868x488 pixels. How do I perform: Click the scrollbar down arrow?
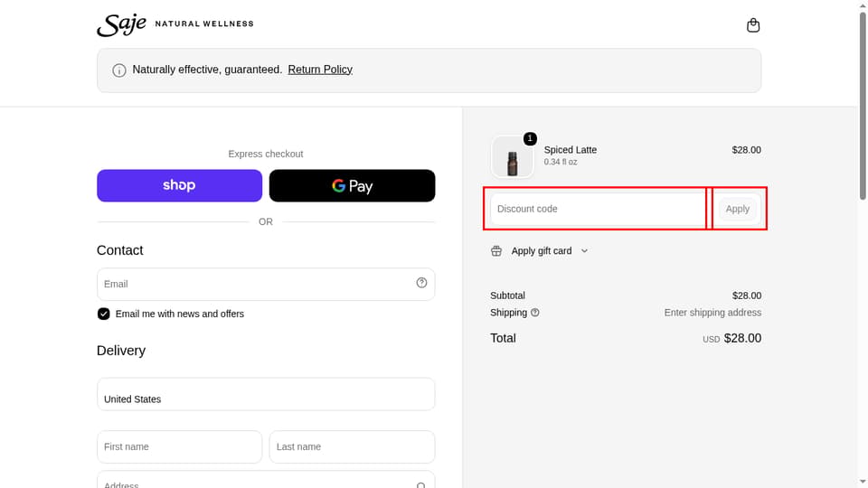[863, 483]
